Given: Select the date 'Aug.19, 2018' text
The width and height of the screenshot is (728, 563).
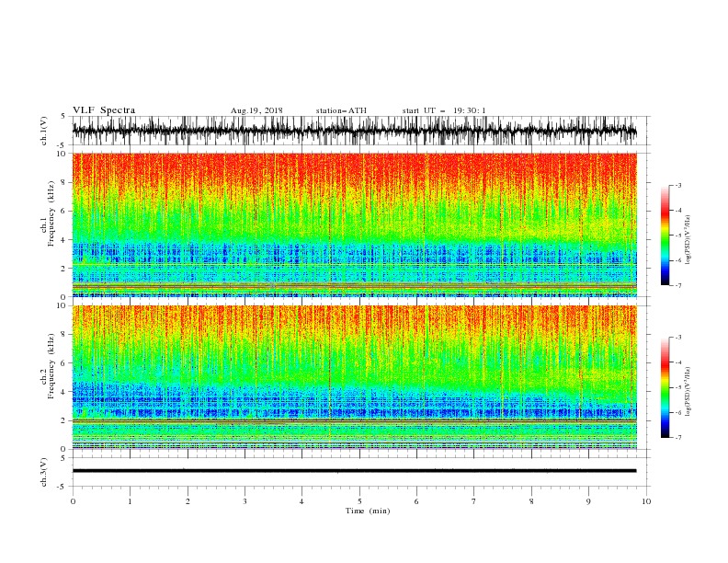Looking at the screenshot, I should point(256,110).
